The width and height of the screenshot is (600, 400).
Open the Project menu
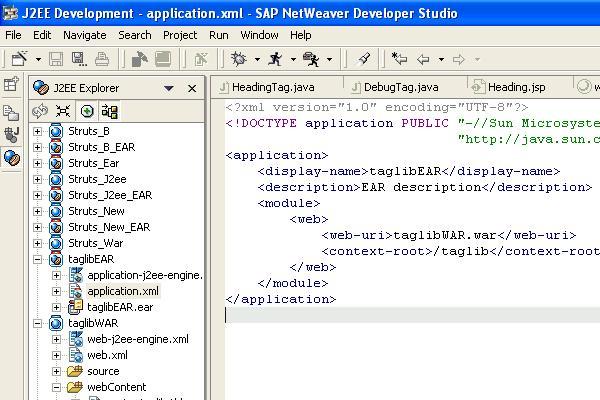point(180,35)
